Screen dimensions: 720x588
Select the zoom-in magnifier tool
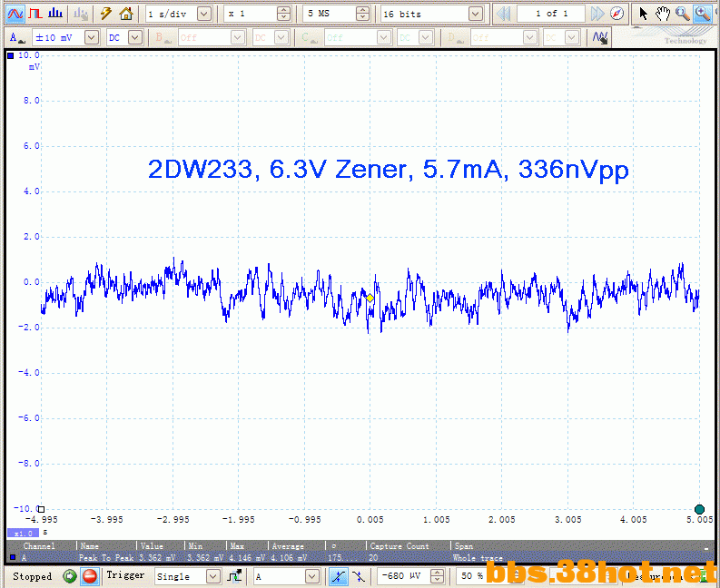point(703,15)
